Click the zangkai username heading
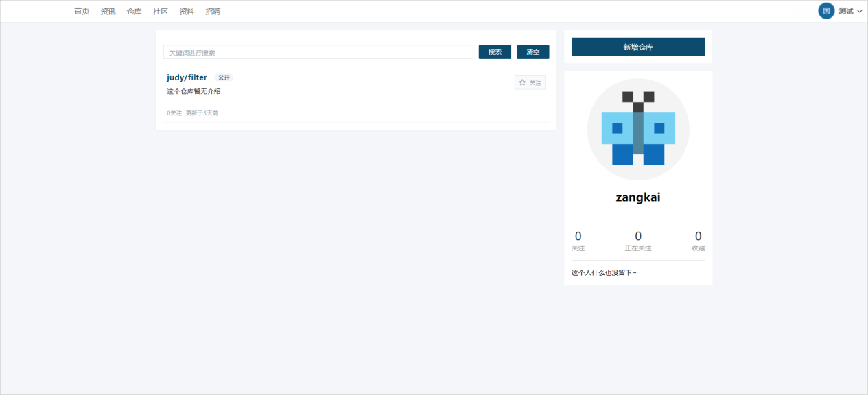The height and width of the screenshot is (395, 868). (638, 197)
